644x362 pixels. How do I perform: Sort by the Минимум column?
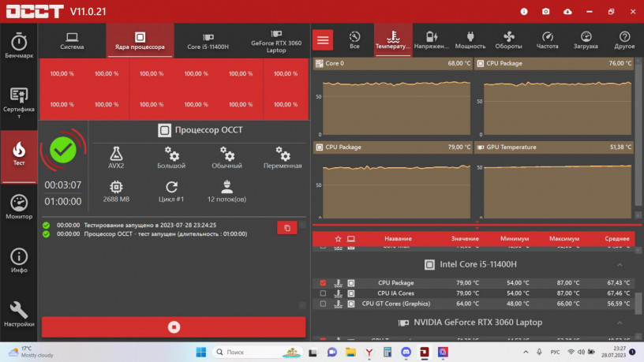click(x=515, y=238)
